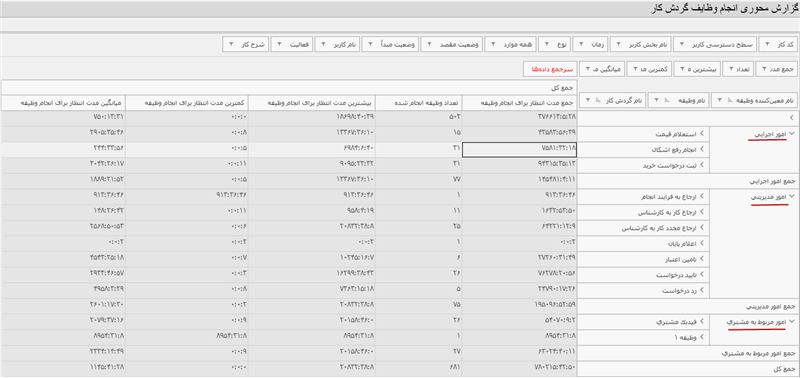The width and height of the screenshot is (800, 378).
Task: Expand the تایید درخواست row
Action: pos(702,275)
